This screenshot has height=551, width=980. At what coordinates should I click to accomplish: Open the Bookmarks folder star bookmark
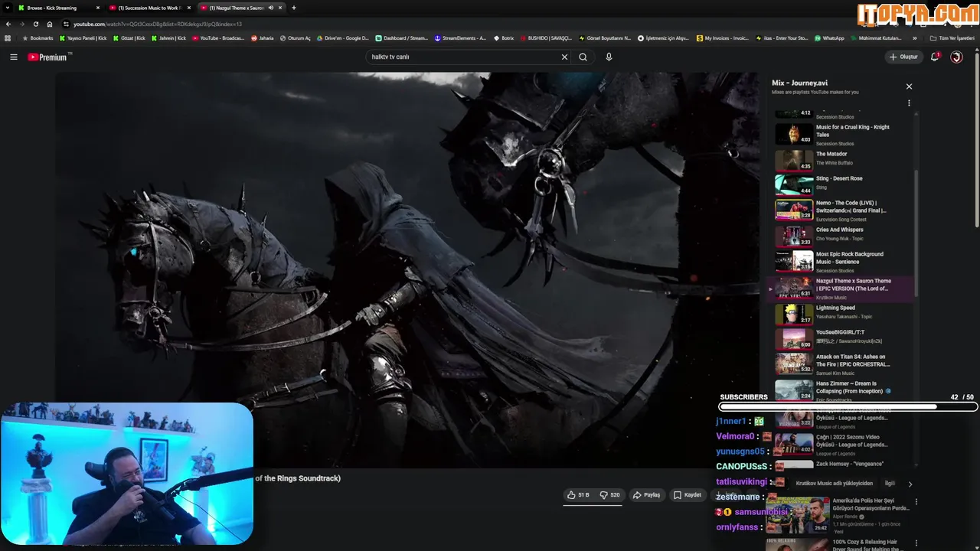tap(38, 38)
